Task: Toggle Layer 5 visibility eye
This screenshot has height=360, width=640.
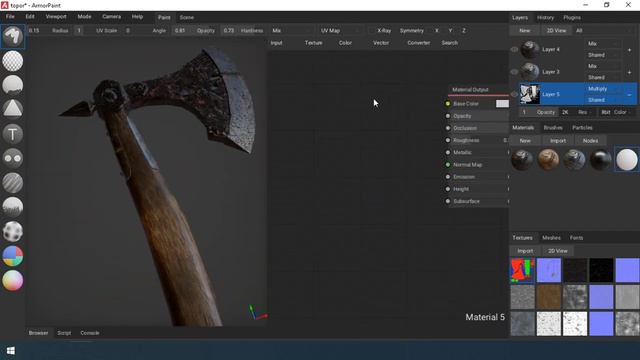Action: [x=514, y=94]
